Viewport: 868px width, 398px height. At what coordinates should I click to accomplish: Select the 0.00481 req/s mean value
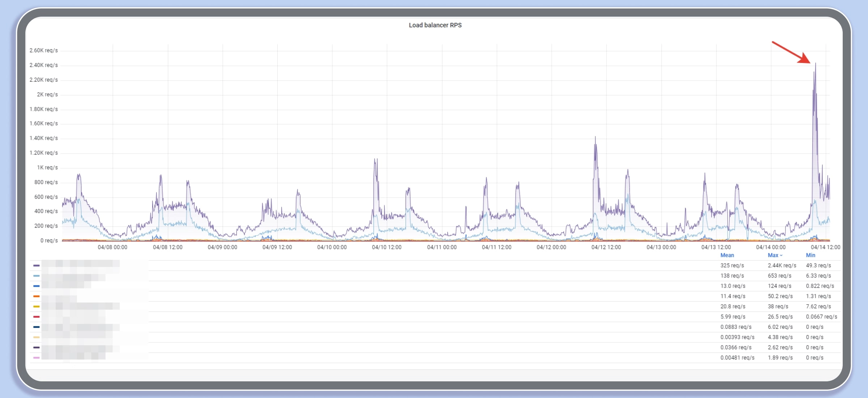pos(737,358)
